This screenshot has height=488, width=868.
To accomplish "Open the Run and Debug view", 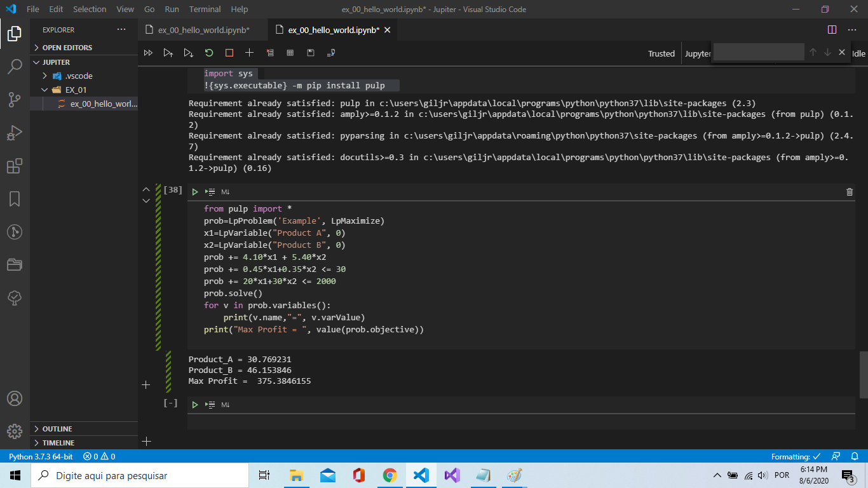I will [x=15, y=133].
